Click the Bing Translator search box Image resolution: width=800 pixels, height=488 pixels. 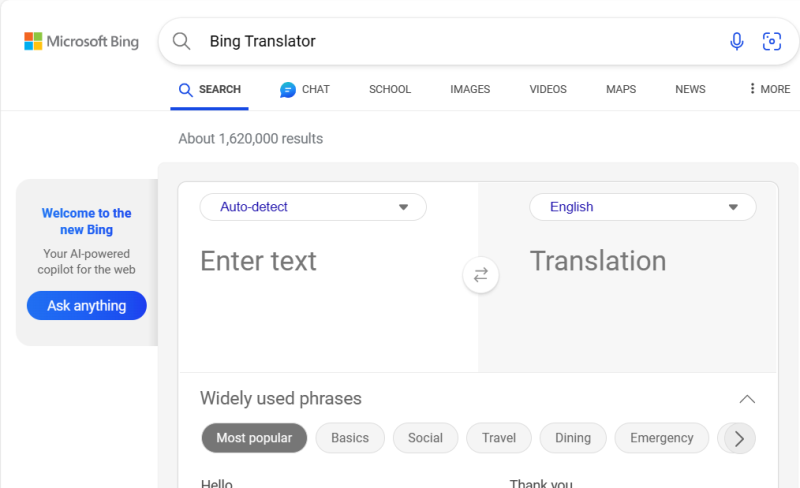(x=450, y=41)
